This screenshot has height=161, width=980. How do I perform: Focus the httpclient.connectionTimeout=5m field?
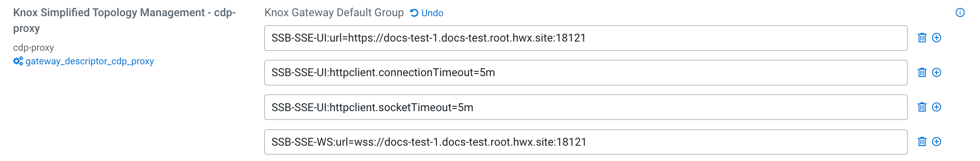pyautogui.click(x=586, y=73)
